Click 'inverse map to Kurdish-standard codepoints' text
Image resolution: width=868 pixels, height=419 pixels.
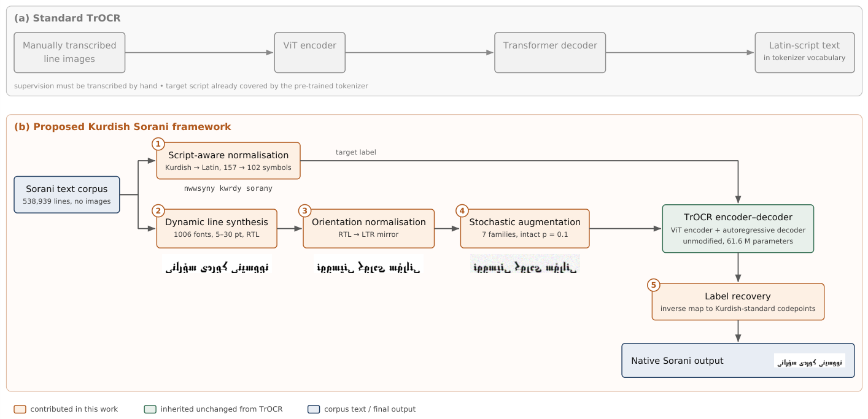tap(738, 309)
